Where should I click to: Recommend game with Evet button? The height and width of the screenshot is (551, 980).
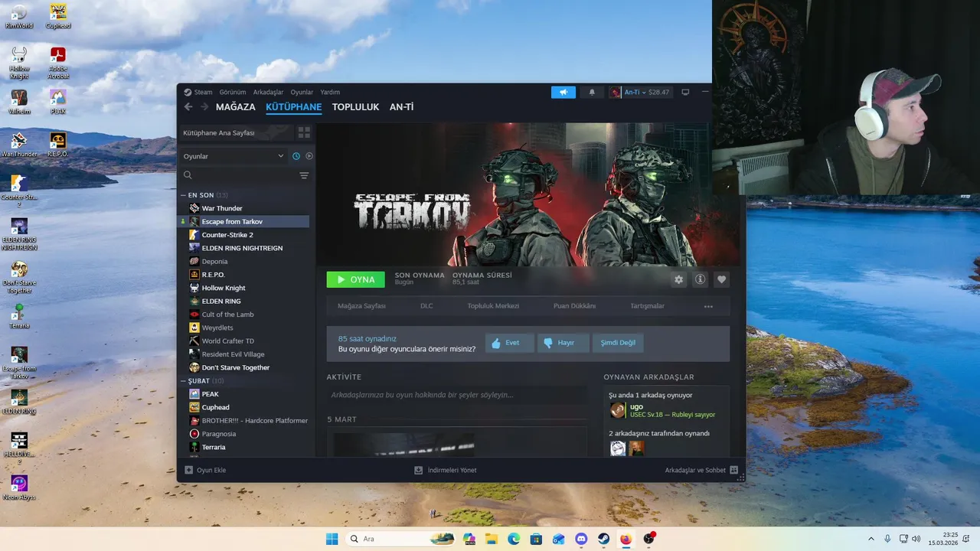coord(509,343)
